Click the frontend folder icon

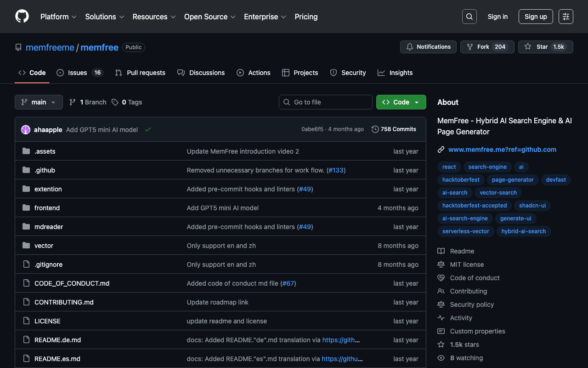(26, 208)
